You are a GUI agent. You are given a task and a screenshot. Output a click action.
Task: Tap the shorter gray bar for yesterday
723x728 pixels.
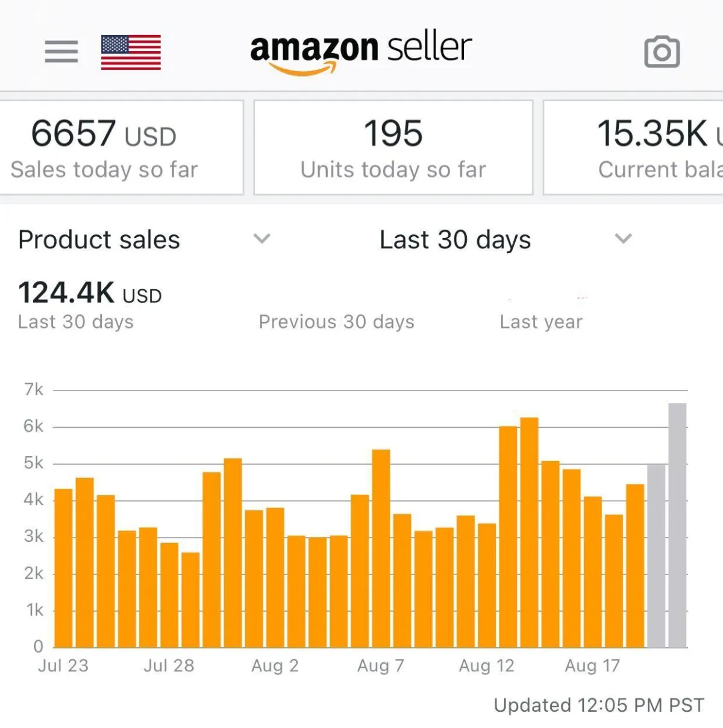coord(656,556)
